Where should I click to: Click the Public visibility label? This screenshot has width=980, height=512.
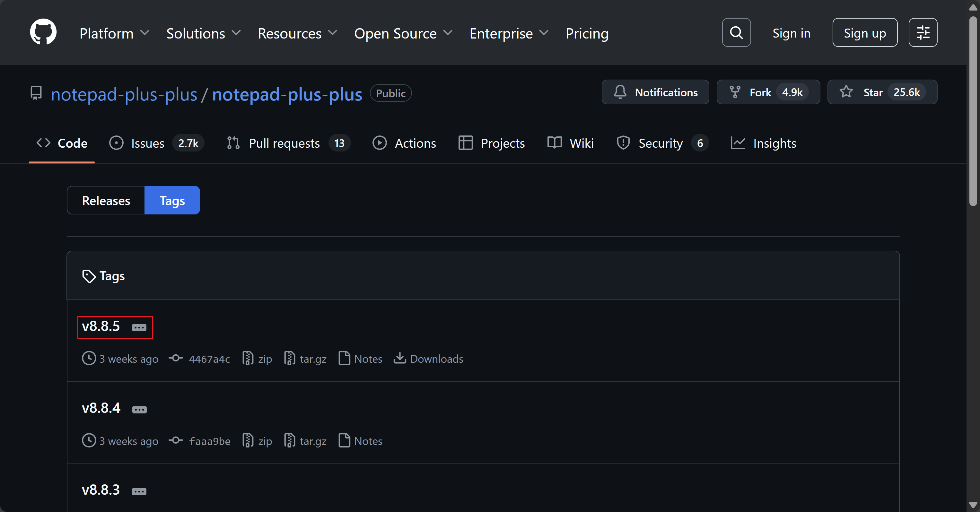pyautogui.click(x=391, y=93)
